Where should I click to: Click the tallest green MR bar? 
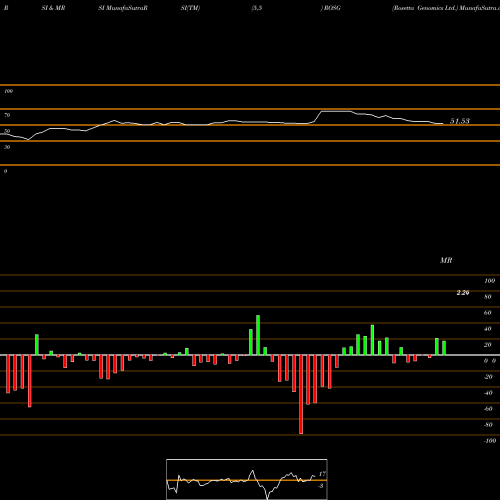tap(258, 335)
